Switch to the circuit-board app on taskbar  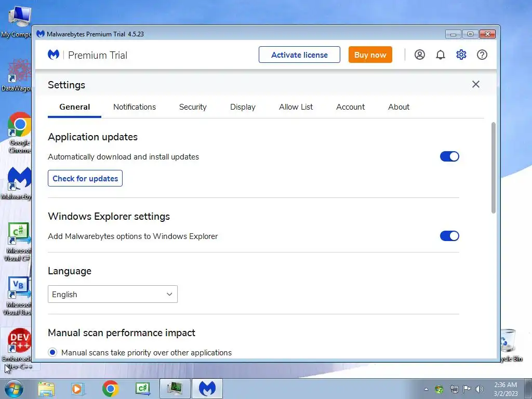[x=175, y=389]
